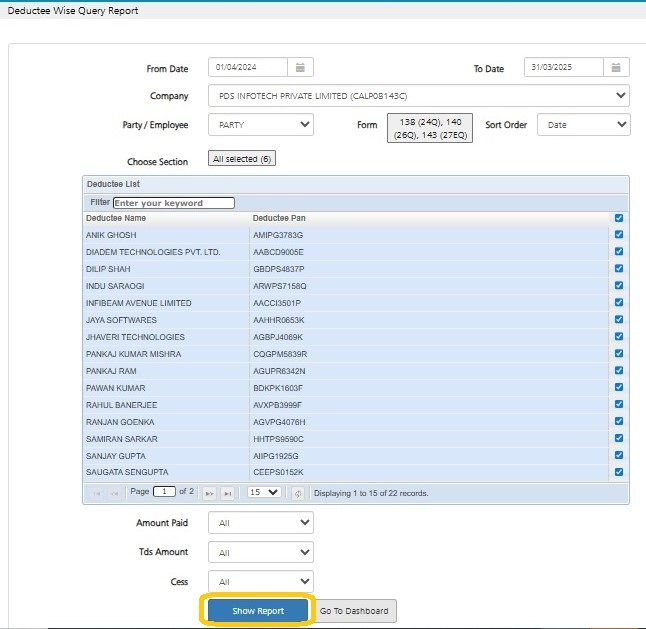646x629 pixels.
Task: Uncheck the PANKAJ RAM row checkbox
Action: (x=619, y=370)
